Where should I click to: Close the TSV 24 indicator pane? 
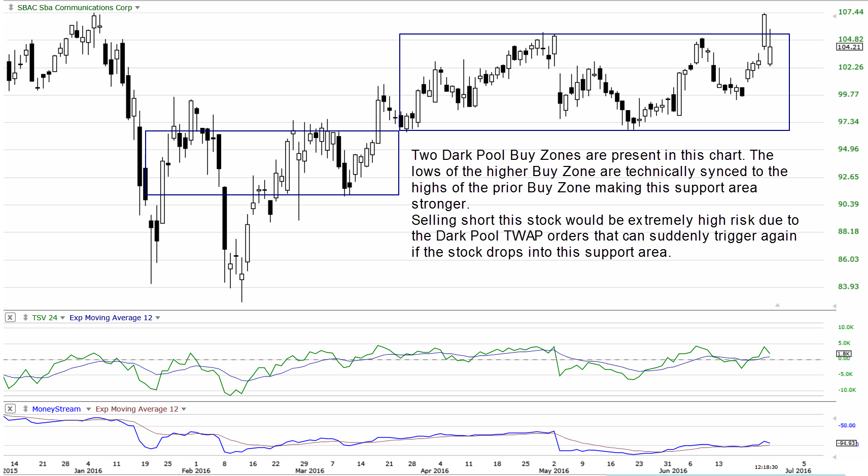coord(10,318)
